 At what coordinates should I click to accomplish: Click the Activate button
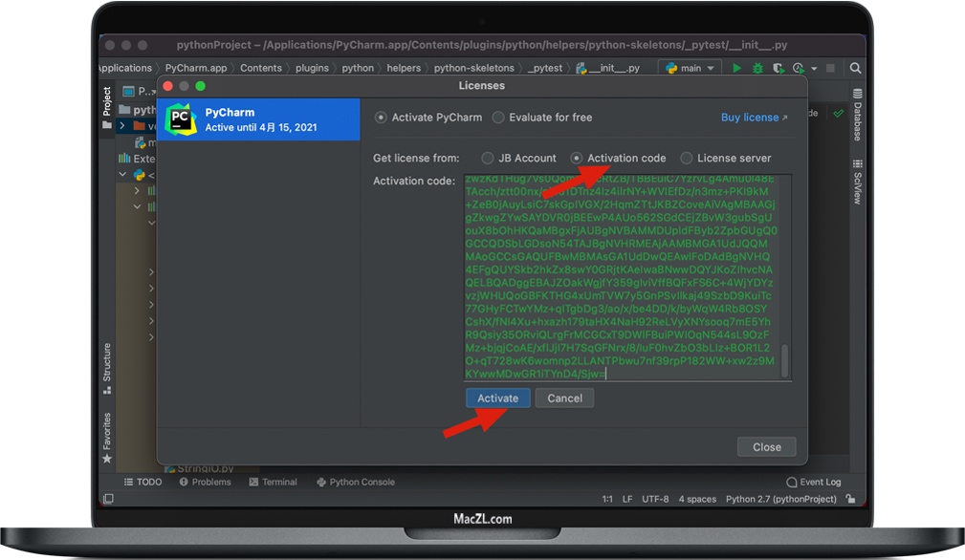click(x=498, y=398)
